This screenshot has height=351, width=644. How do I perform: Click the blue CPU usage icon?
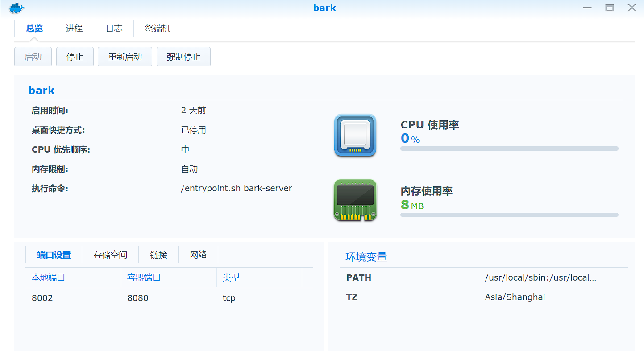pos(354,136)
